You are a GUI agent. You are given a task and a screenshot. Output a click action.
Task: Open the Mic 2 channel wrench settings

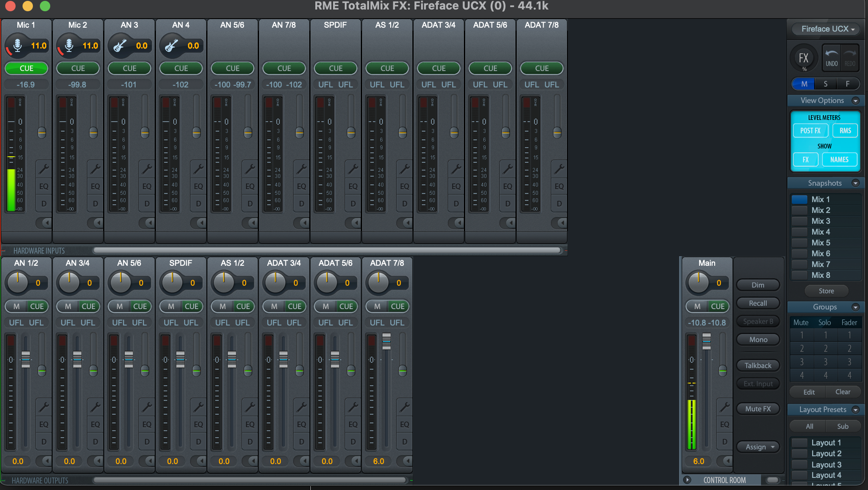pos(95,168)
